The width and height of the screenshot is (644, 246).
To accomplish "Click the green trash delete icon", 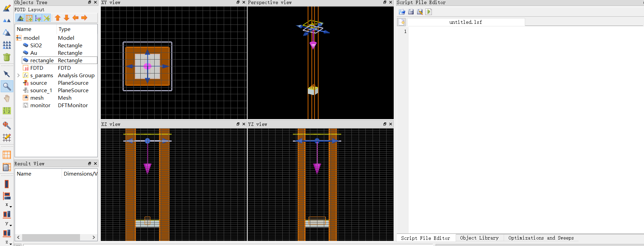I will (7, 57).
